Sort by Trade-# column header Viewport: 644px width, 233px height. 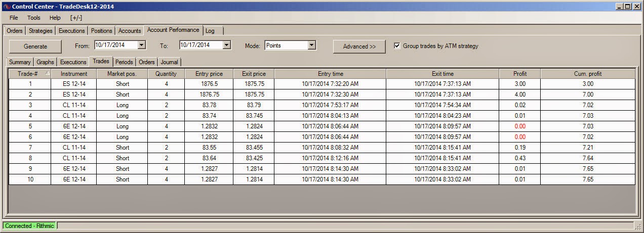tap(30, 74)
